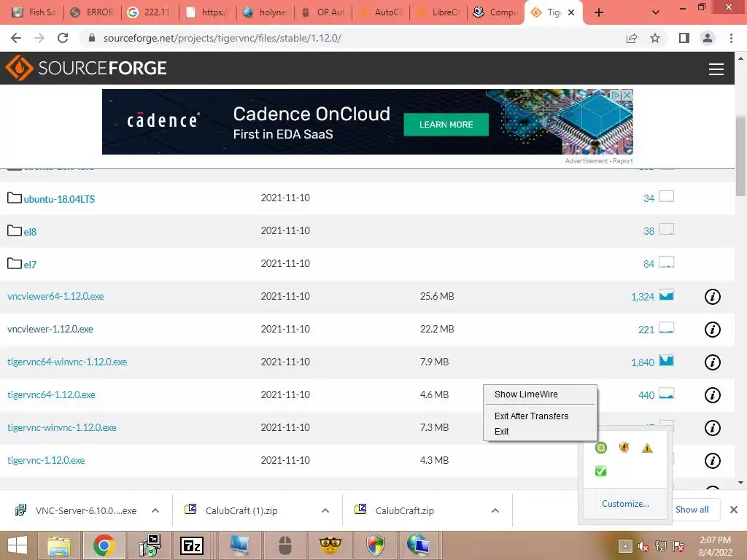Click the share page icon in address bar
Screen dimensions: 747x560
(x=632, y=38)
